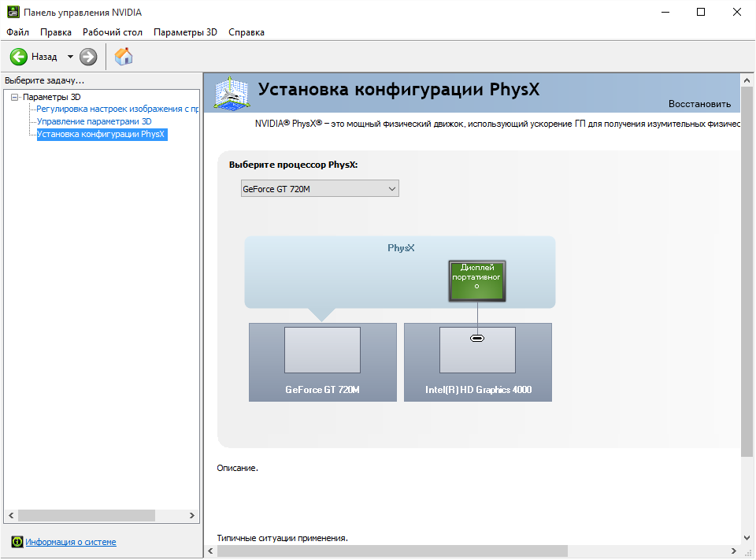Click the left panel horizontal scrollbar right arrow

[x=192, y=515]
